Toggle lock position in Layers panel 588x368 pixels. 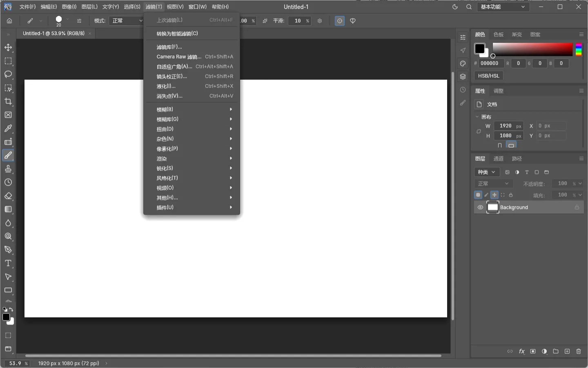[494, 195]
